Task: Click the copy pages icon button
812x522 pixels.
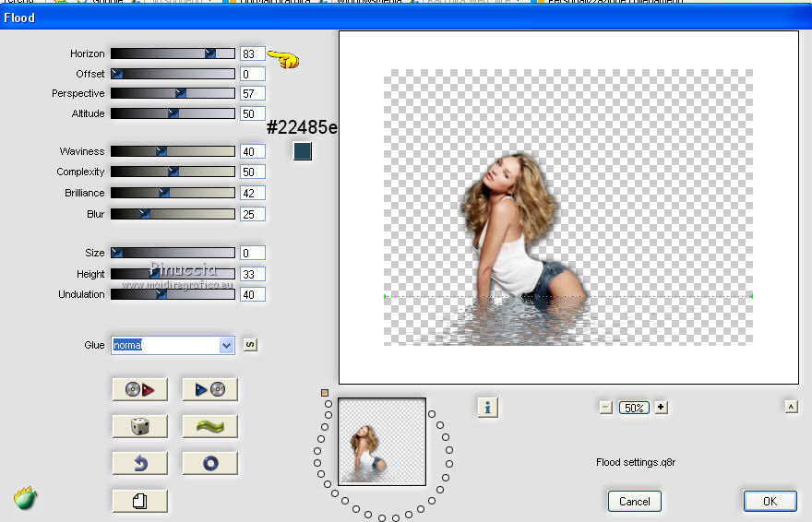Action: [x=140, y=501]
